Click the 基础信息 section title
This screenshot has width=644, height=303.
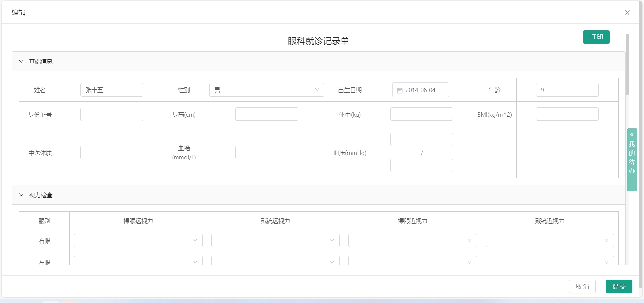click(41, 61)
